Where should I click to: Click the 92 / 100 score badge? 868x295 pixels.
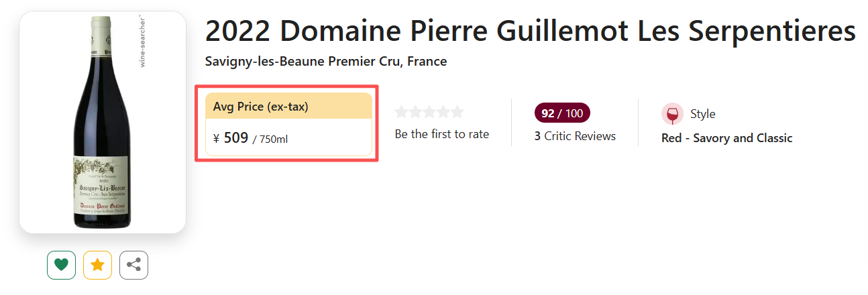[x=562, y=113]
